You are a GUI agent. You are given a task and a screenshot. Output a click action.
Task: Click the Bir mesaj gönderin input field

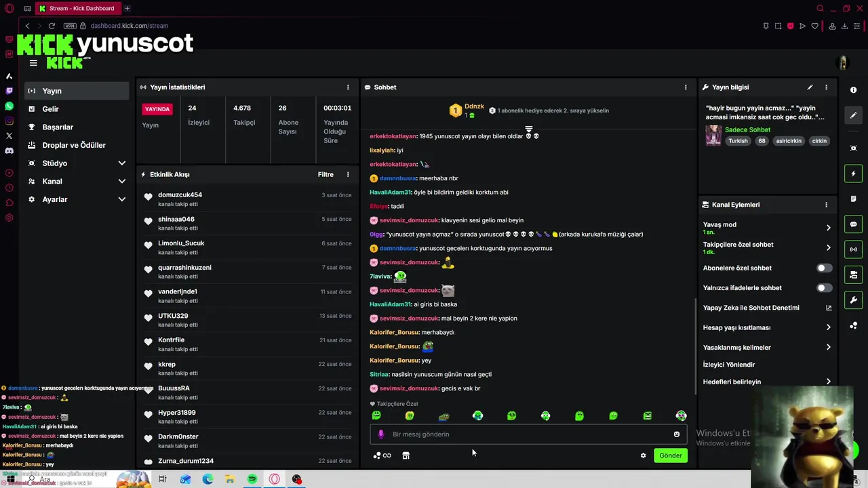click(528, 434)
